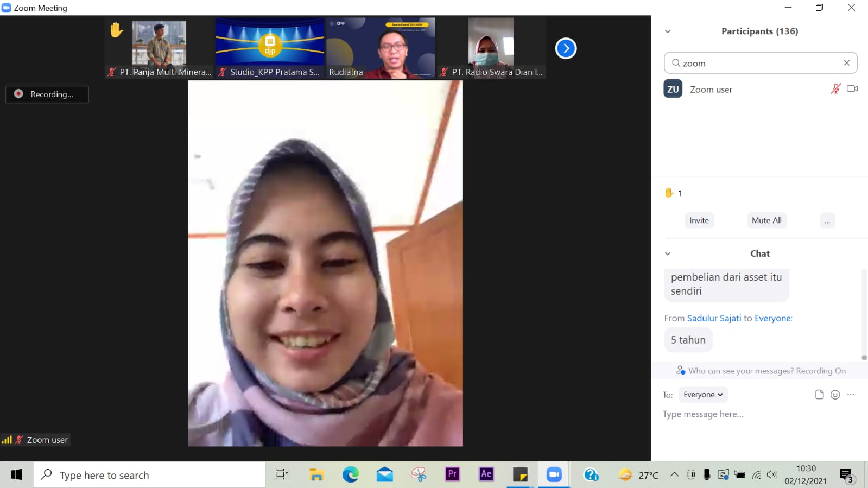868x488 pixels.
Task: Toggle Zoom user's microphone mute
Action: [835, 89]
